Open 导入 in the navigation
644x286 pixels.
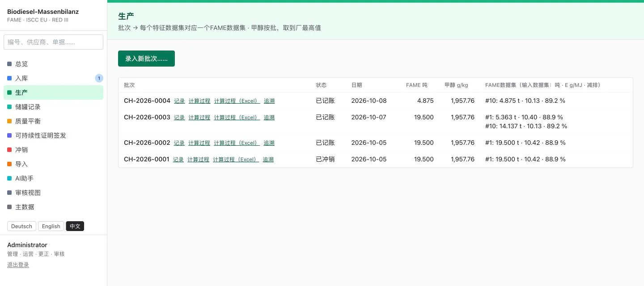click(x=53, y=164)
